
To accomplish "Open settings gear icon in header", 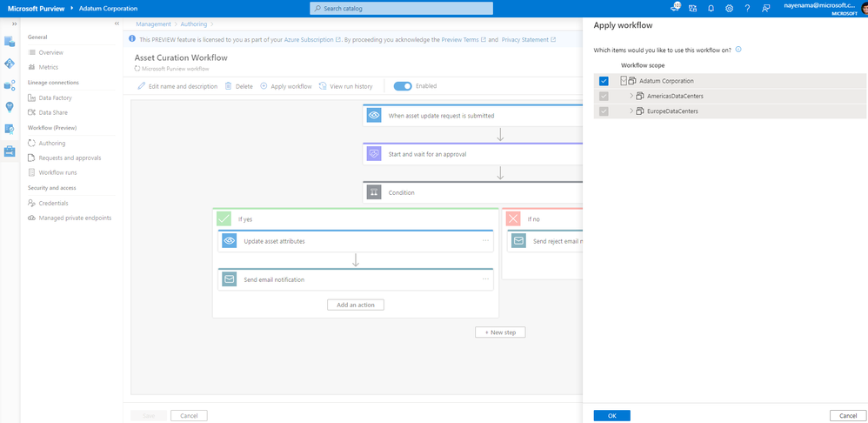I will click(729, 9).
